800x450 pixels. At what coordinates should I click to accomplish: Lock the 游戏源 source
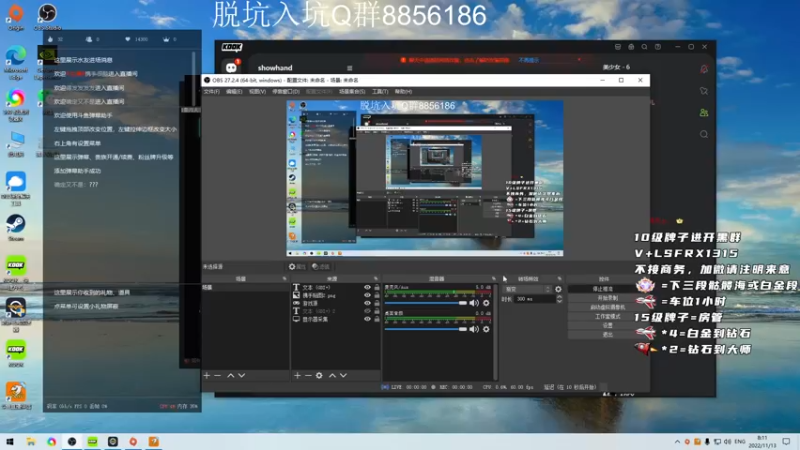coord(377,303)
